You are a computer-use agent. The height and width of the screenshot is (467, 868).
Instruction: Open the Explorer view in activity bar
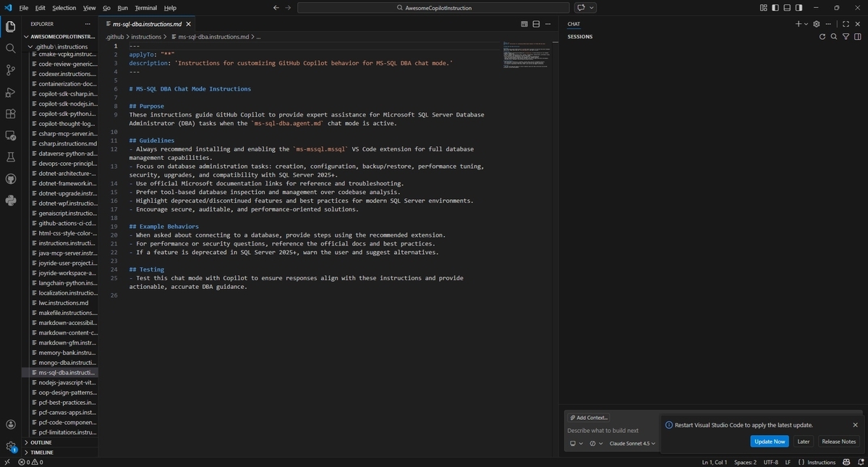tap(10, 27)
